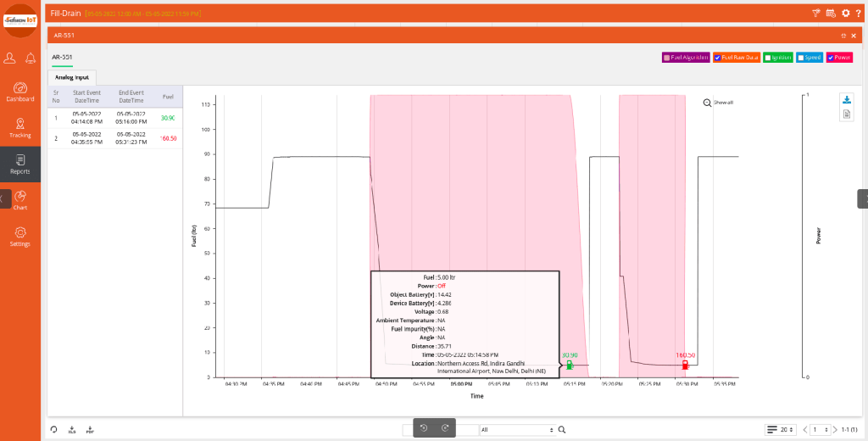Open notifications bell icon in sidebar
Screen dimensions: 868x441
[31, 58]
